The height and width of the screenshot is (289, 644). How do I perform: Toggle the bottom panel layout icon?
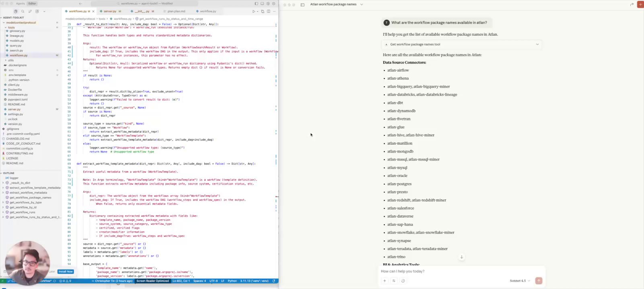tap(262, 4)
